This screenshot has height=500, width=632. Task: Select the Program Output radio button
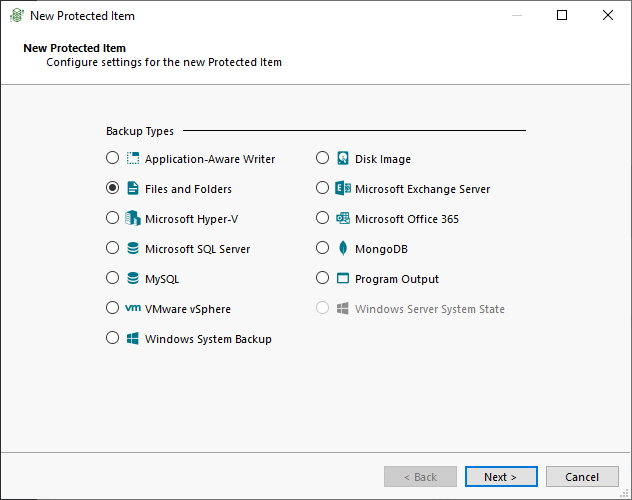tap(322, 278)
